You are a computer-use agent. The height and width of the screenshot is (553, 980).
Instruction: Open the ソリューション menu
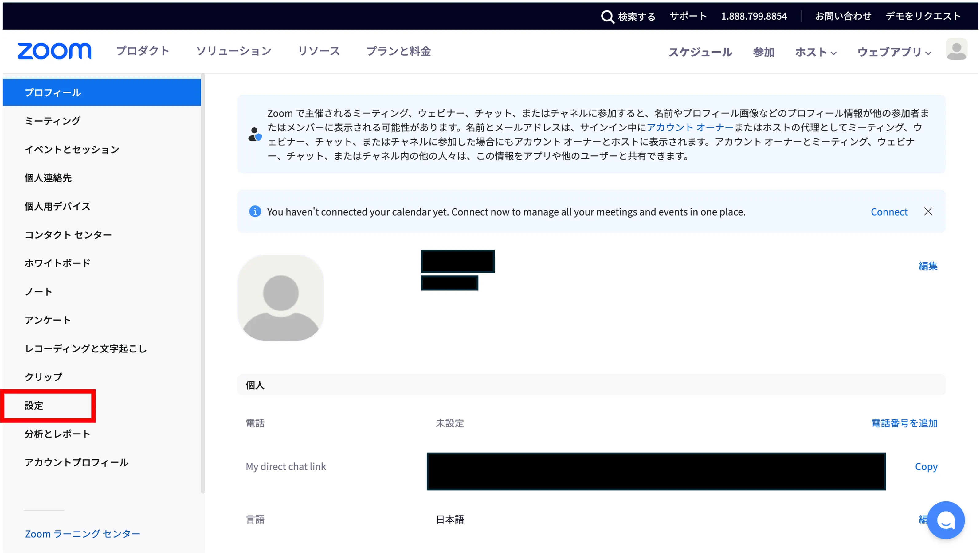click(233, 51)
